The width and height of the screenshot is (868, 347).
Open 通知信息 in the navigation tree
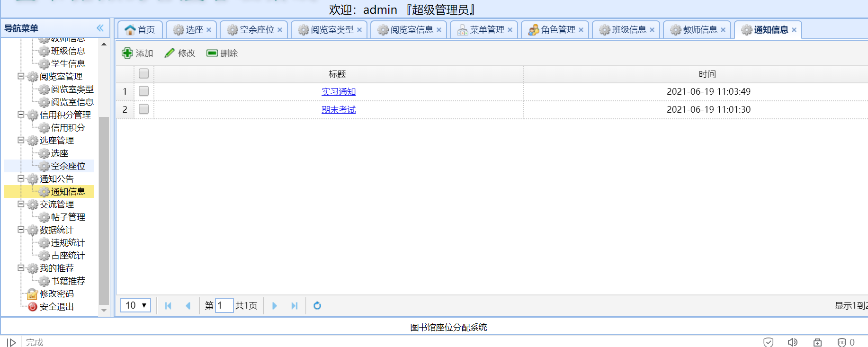pyautogui.click(x=68, y=192)
